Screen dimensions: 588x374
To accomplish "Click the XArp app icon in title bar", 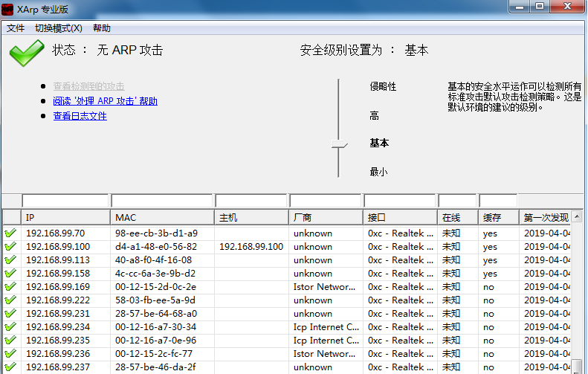I will pos(7,9).
